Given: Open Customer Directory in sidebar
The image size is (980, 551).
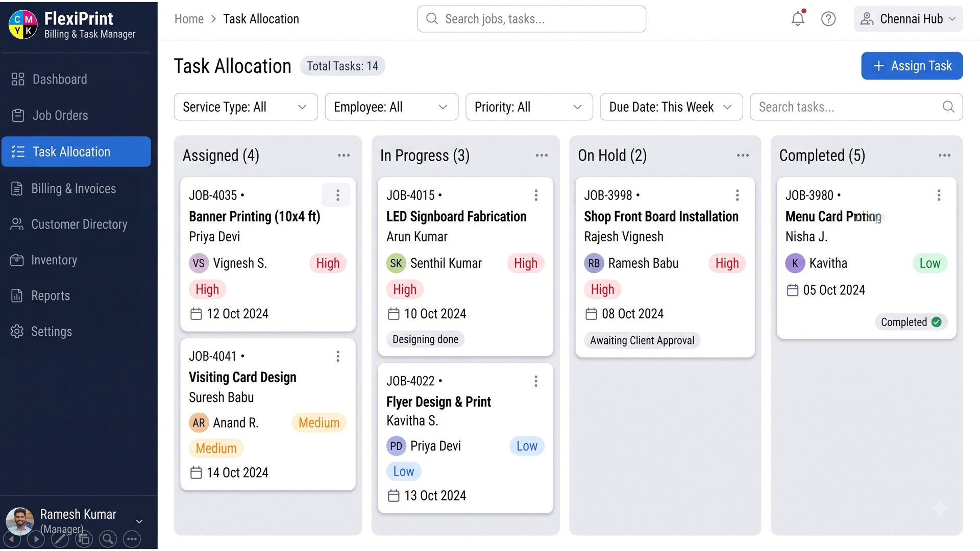Looking at the screenshot, I should click(76, 224).
